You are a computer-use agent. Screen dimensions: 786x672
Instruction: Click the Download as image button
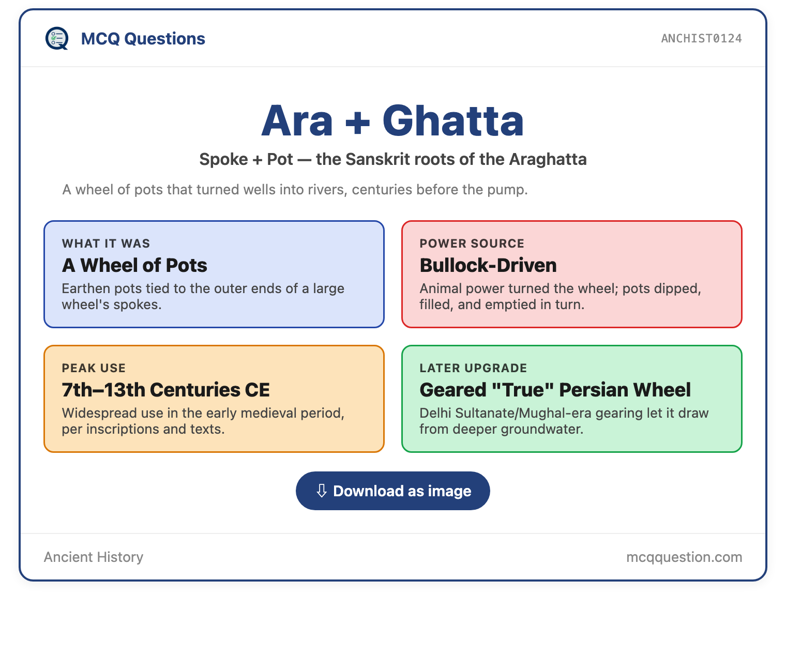click(393, 491)
